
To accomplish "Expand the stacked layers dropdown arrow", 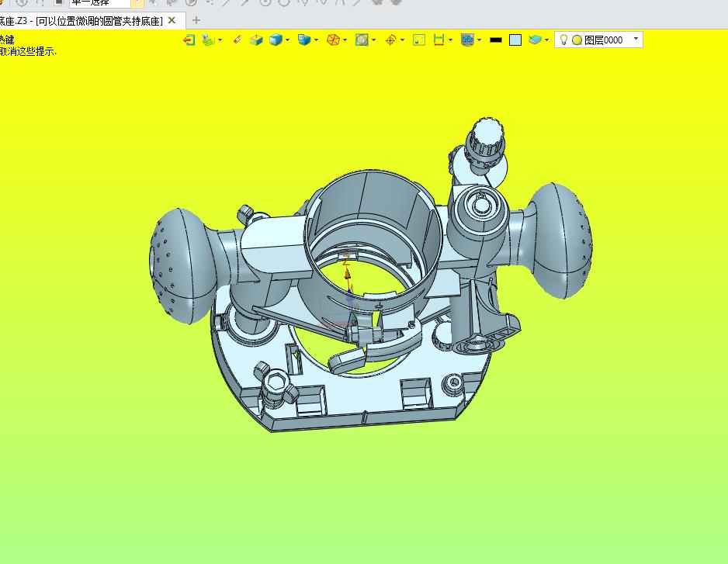I will click(x=547, y=40).
